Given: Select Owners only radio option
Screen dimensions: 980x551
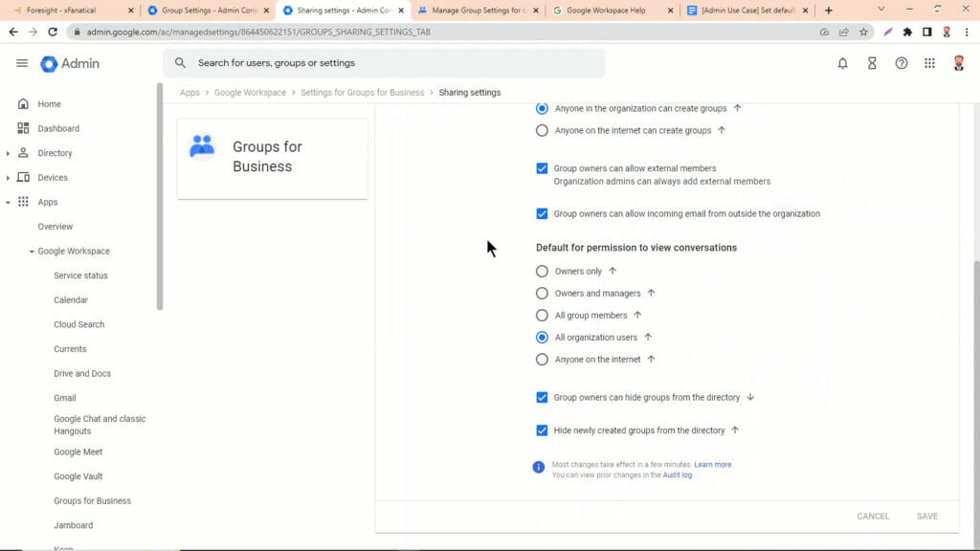Looking at the screenshot, I should (542, 271).
